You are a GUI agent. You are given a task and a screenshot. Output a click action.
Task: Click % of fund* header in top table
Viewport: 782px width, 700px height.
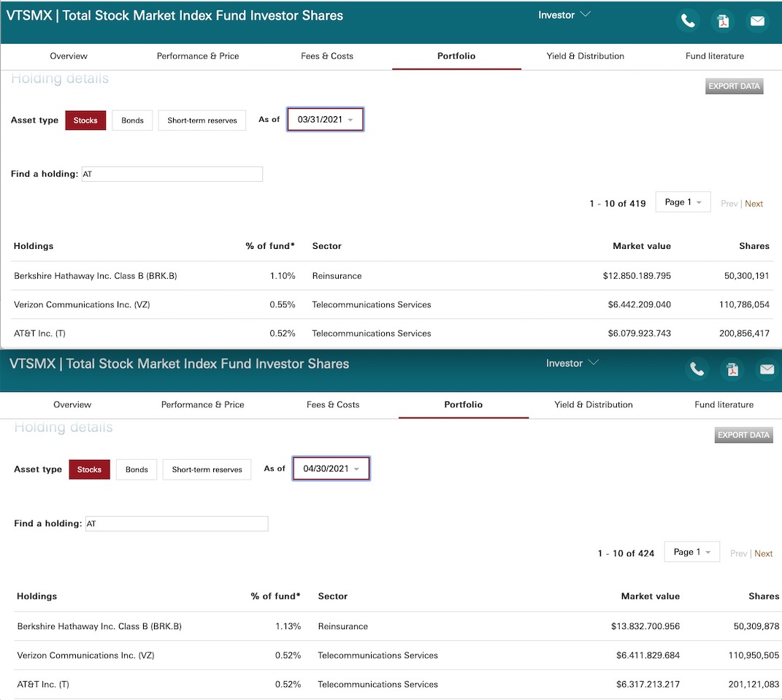point(270,246)
